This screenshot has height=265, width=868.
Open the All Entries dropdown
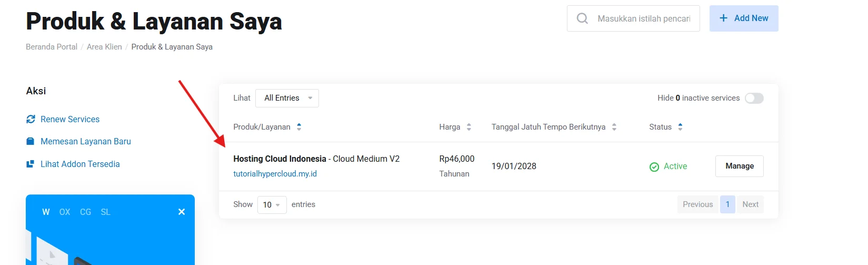pyautogui.click(x=287, y=98)
